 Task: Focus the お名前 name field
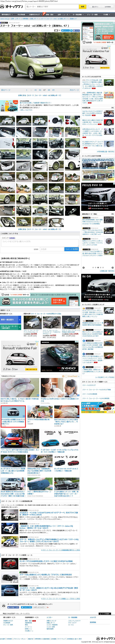[52, 249]
